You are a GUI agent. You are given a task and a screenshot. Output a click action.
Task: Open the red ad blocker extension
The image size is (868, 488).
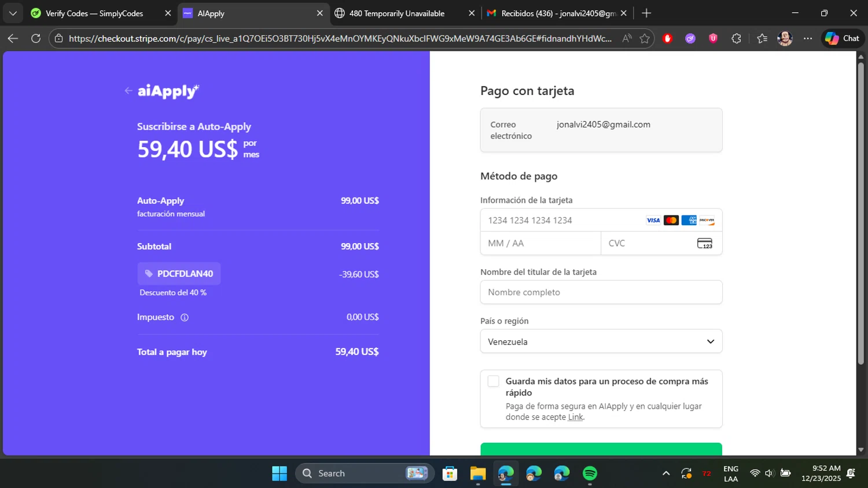[x=668, y=38]
